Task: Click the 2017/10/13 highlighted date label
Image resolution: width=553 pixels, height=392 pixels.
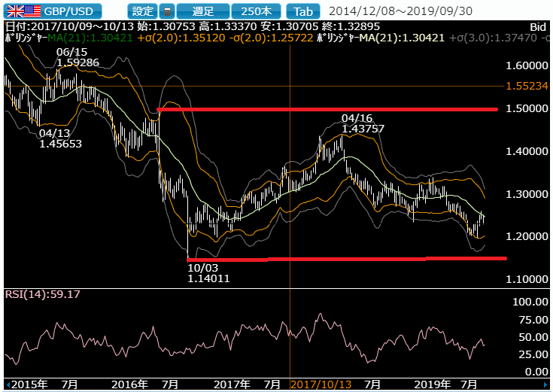Action: tap(321, 384)
